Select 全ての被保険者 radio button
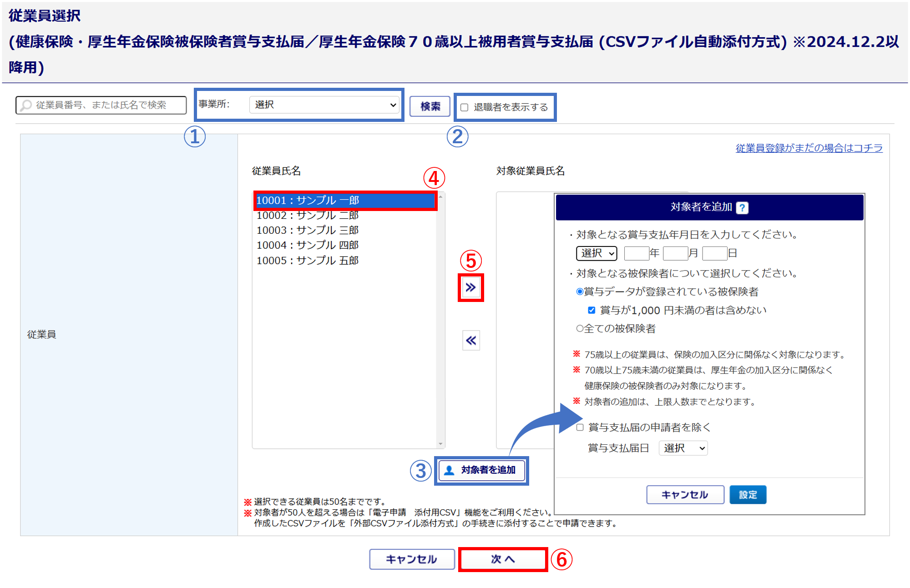The height and width of the screenshot is (588, 910). 580,328
